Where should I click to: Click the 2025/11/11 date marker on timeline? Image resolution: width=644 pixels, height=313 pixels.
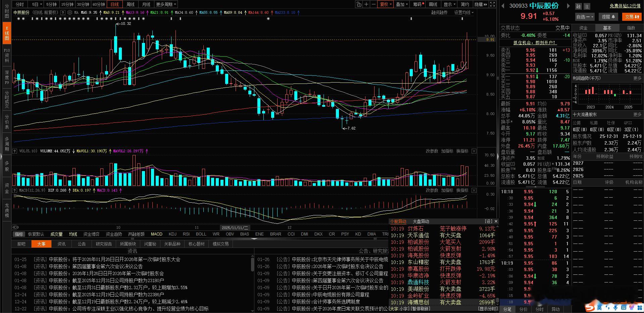[x=235, y=228]
